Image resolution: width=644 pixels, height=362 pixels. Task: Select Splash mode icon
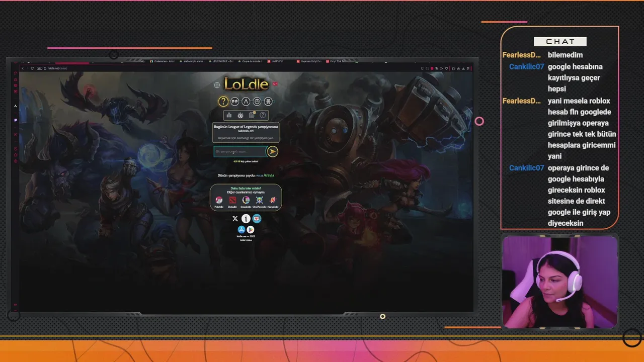(268, 102)
